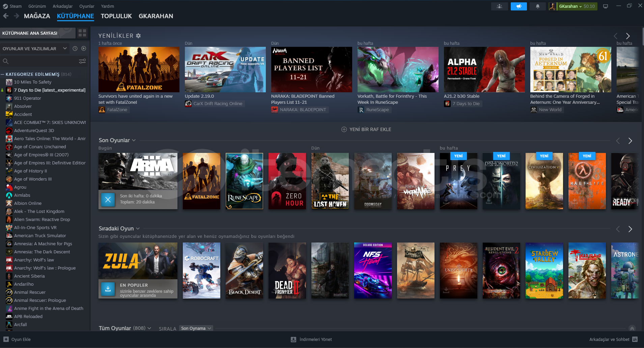Open downloads icon beside İndirmeleri Yönet
This screenshot has height=348, width=644.
click(293, 339)
